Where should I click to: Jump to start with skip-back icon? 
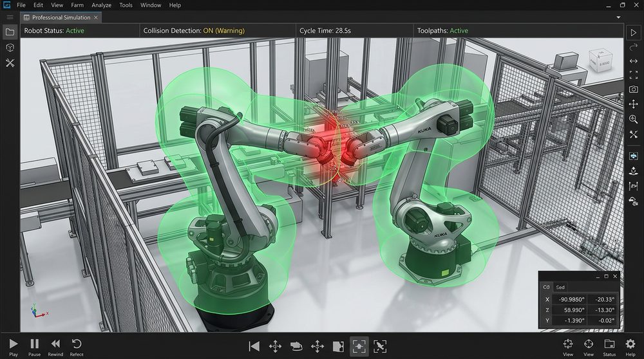pos(254,346)
